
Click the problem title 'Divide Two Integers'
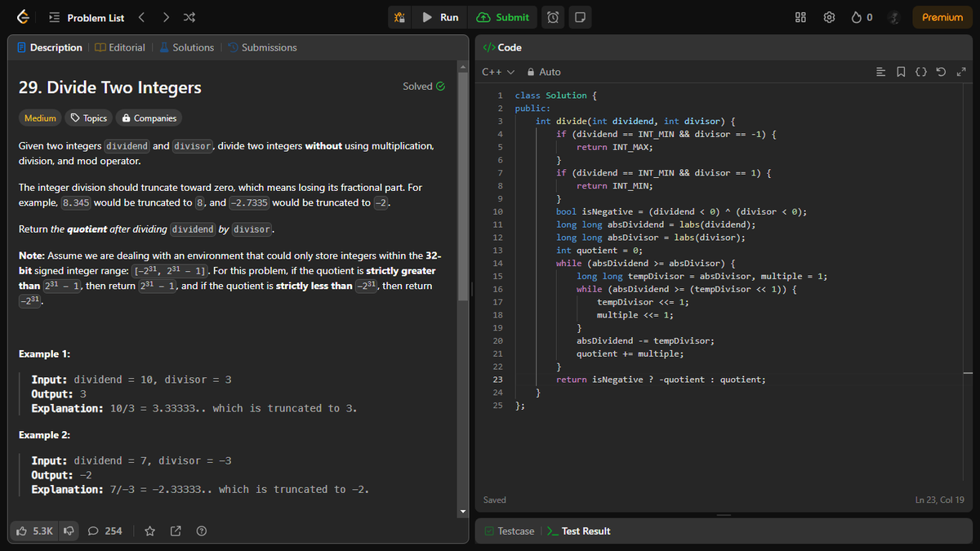pyautogui.click(x=109, y=87)
